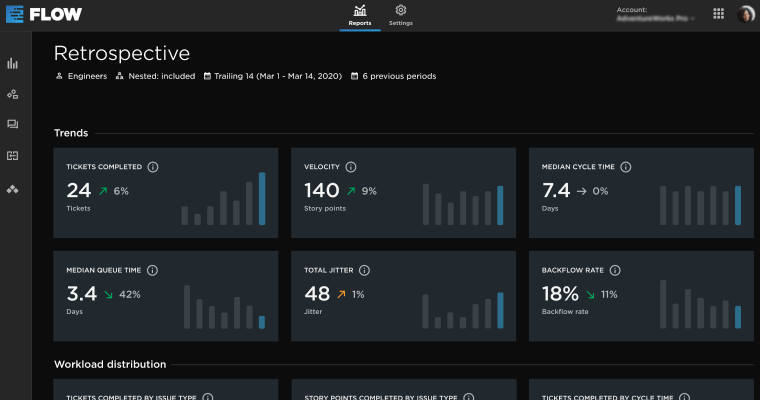Show info for Total Jitter
760x400 pixels.
(364, 270)
